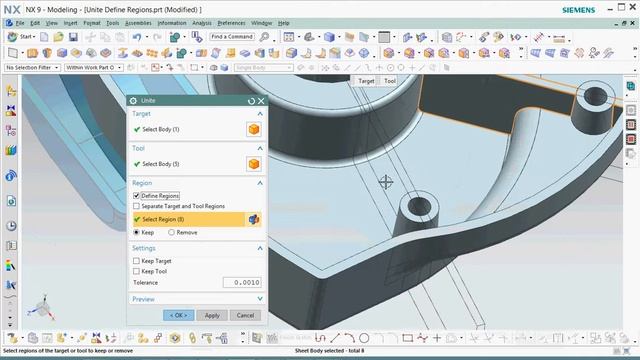Open the Start dropdown arrow
This screenshot has width=640, height=360.
click(x=34, y=37)
